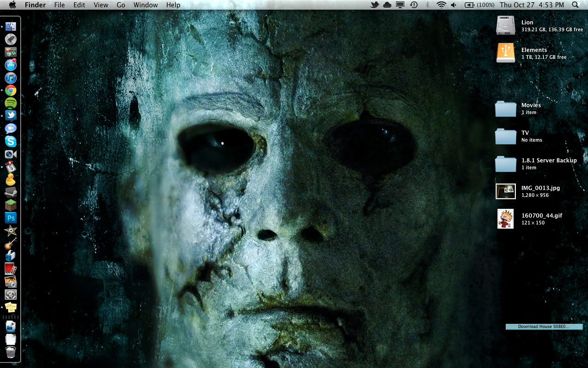The image size is (588, 368).
Task: Launch Photo Booth from the Dock
Action: [x=11, y=269]
